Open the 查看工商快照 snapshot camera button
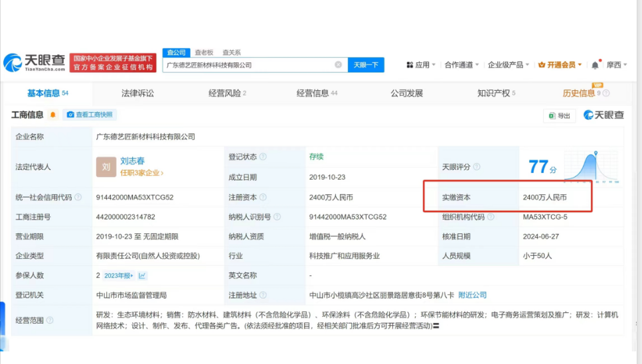Viewport: 642px width, 364px height. (x=90, y=115)
